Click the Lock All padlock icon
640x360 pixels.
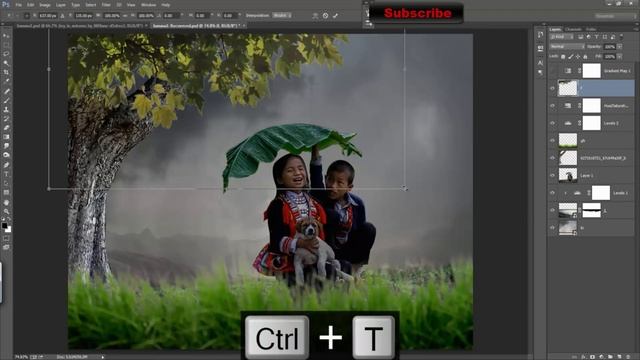click(585, 56)
